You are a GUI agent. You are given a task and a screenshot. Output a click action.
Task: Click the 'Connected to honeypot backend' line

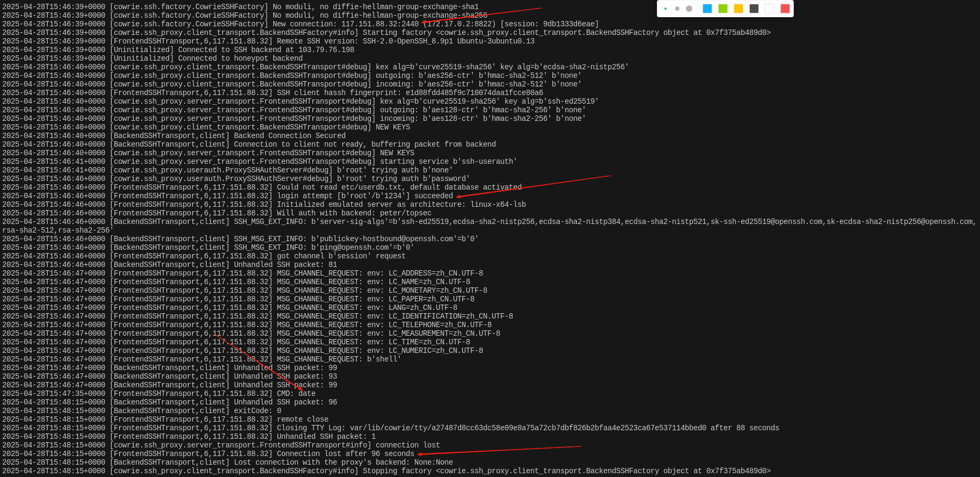(x=240, y=59)
